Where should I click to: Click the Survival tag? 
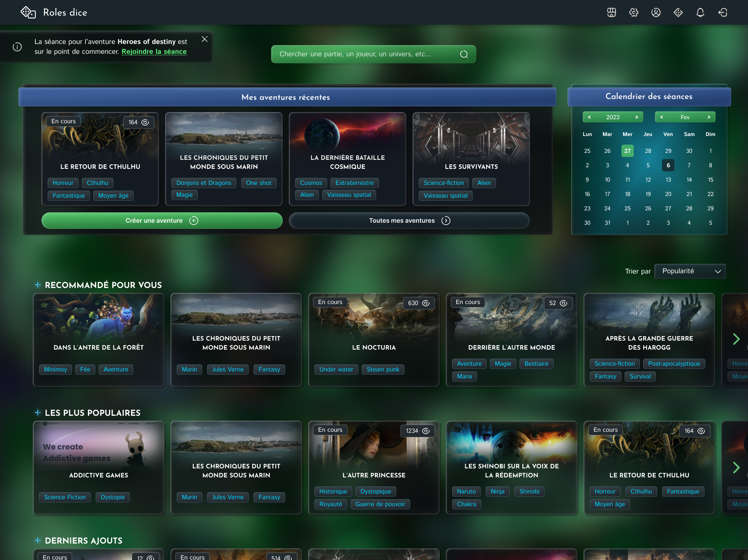coord(640,376)
